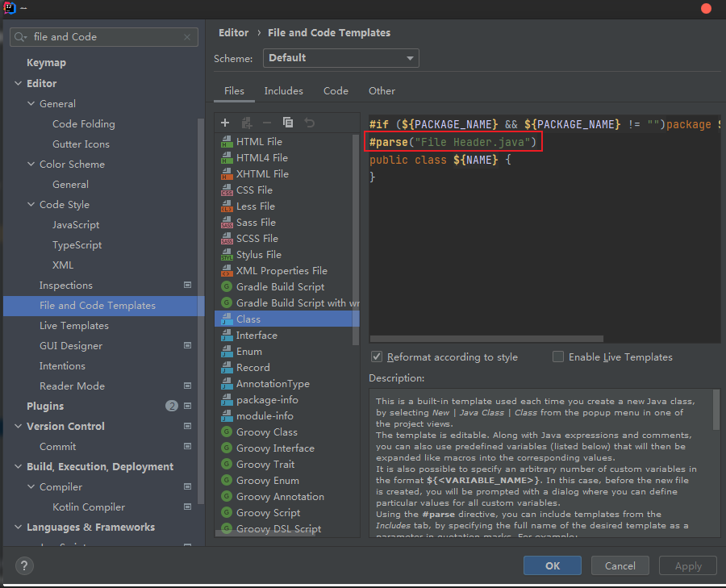Select Groovy Script template
Viewport: 726px width, 588px height.
pos(287,512)
